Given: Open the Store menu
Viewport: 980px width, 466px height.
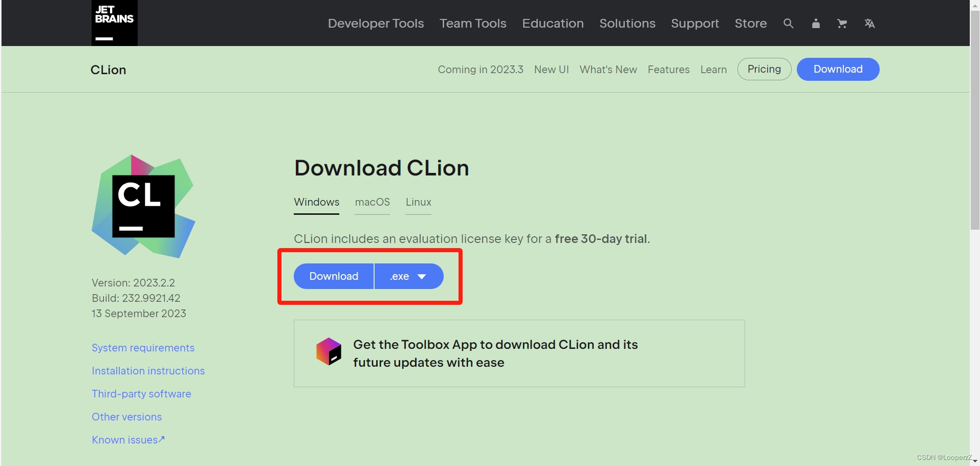Looking at the screenshot, I should (x=750, y=24).
